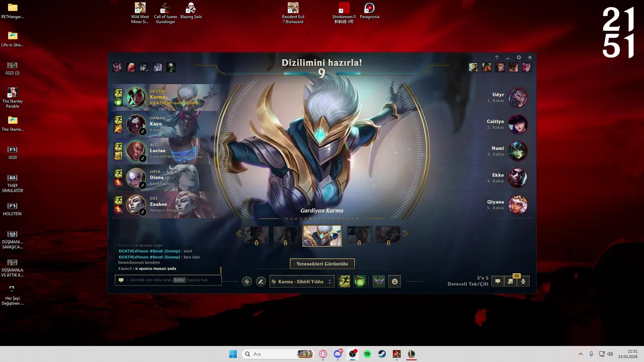Show previous skins with left arrow
This screenshot has height=362, width=644.
pyautogui.click(x=238, y=233)
